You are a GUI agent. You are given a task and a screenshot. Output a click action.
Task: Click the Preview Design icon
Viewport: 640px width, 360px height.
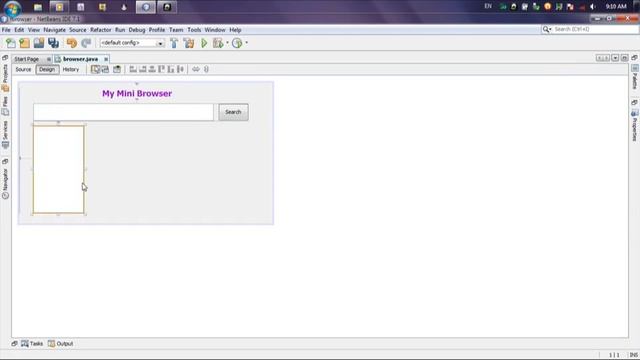[x=117, y=69]
